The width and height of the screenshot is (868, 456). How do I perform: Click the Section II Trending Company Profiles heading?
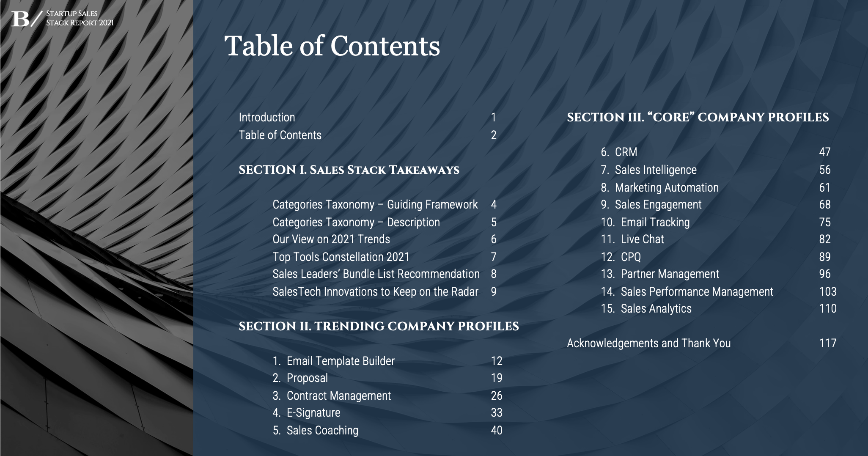pos(379,327)
